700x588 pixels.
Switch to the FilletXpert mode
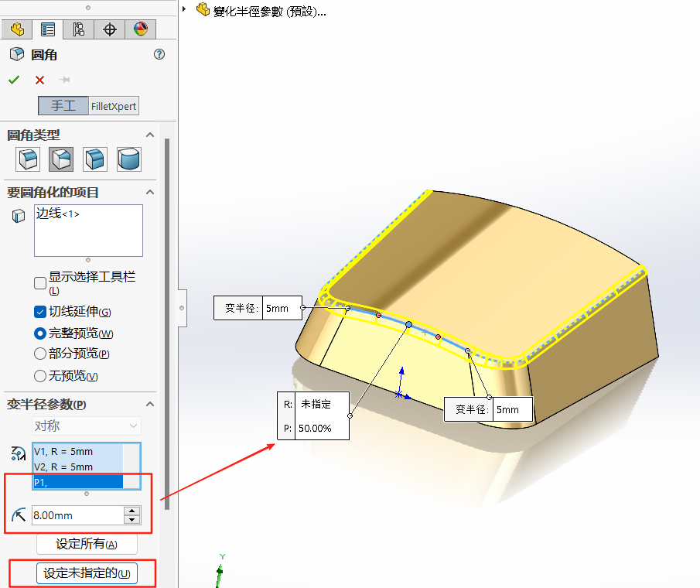pyautogui.click(x=114, y=106)
